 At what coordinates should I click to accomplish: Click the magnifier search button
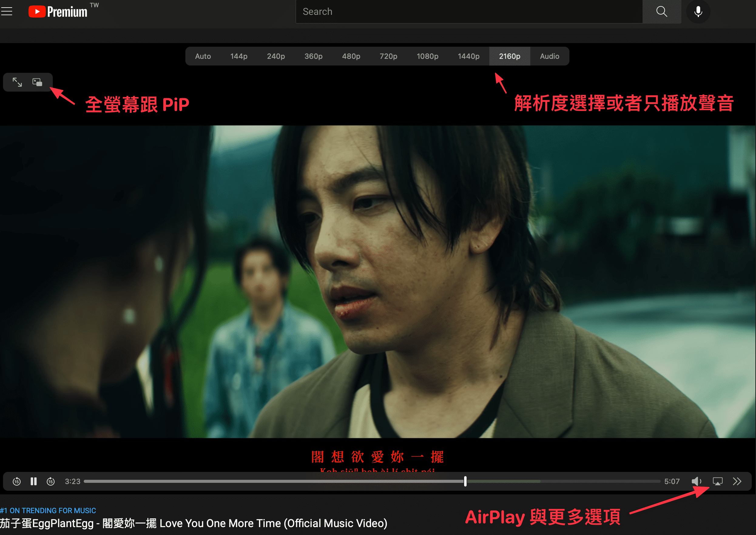(x=661, y=12)
